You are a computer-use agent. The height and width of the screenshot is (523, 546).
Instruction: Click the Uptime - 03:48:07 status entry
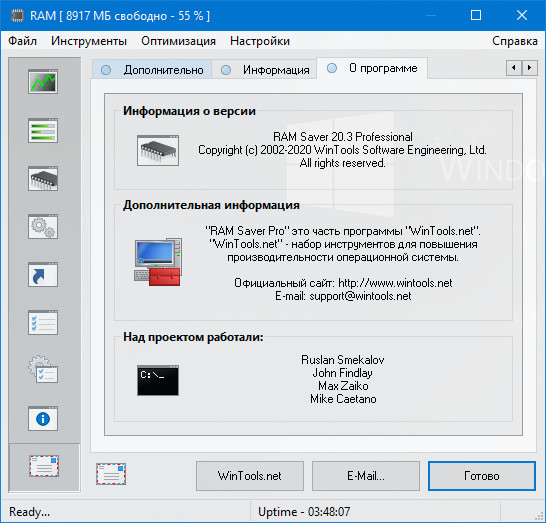point(304,512)
